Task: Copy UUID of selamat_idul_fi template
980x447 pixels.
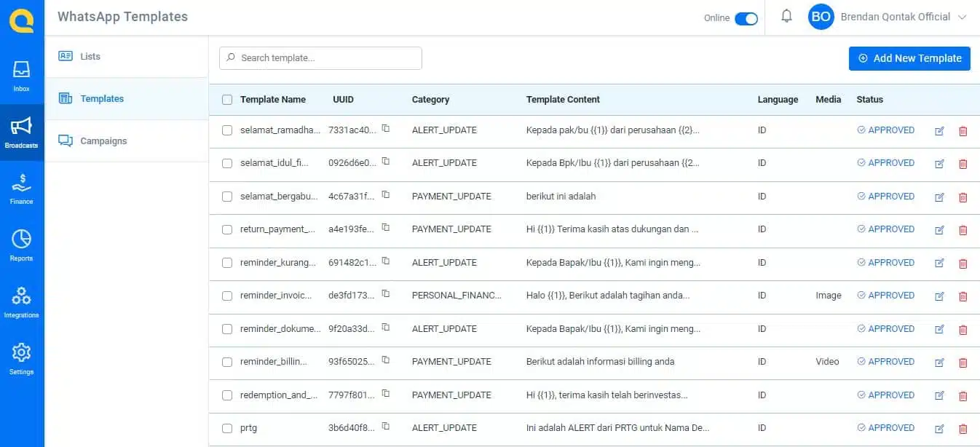Action: (x=386, y=162)
